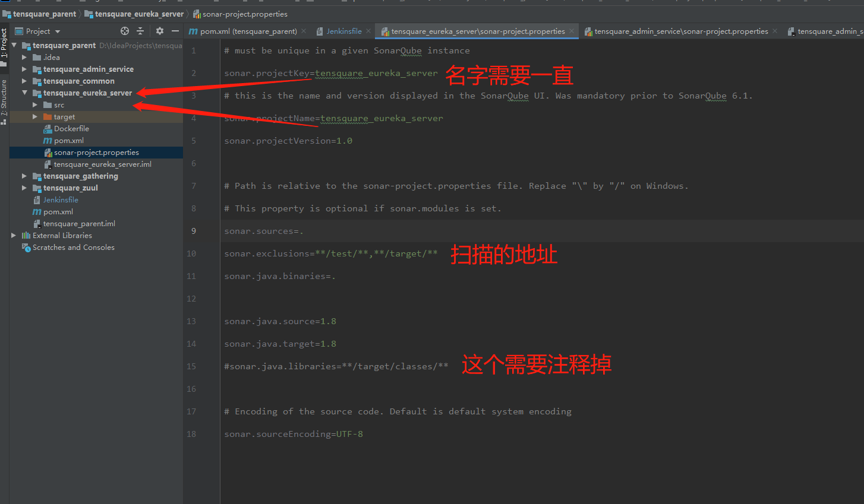Screen dimensions: 864x504
Task: Click tensquare_eureka_server in the breadcrumb bar
Action: pos(134,14)
